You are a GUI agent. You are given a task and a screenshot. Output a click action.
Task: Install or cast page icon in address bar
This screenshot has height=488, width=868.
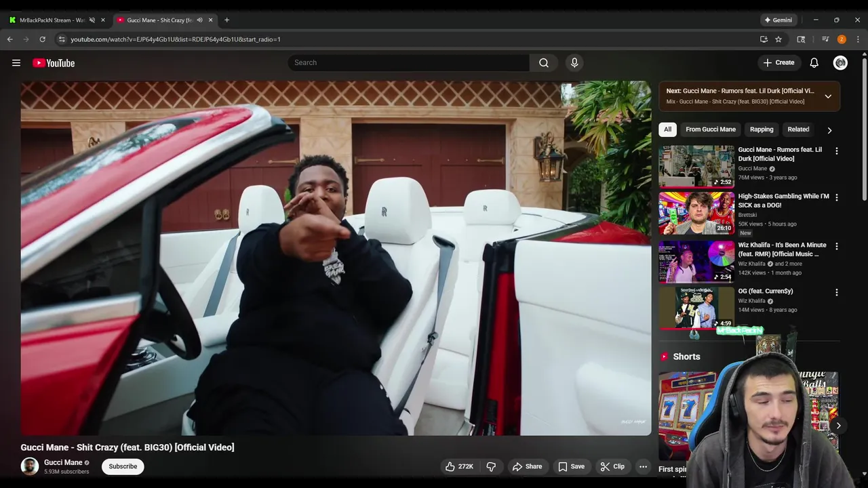click(764, 39)
